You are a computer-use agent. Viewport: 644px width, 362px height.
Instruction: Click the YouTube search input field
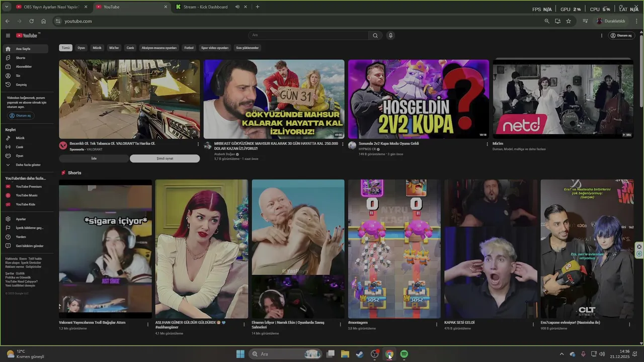[x=308, y=35]
